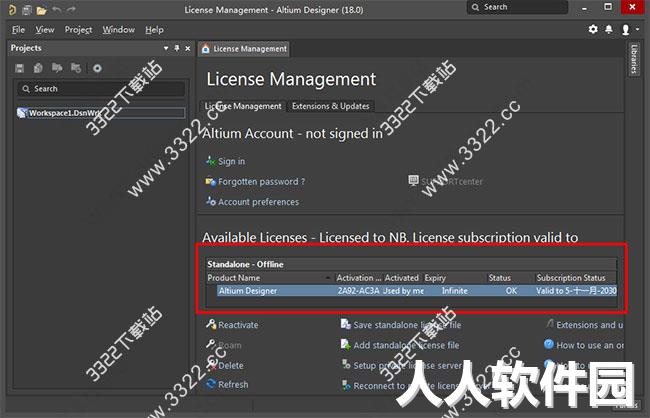Click the Forgotten password link
Screen dimensions: 650x418
pyautogui.click(x=261, y=182)
